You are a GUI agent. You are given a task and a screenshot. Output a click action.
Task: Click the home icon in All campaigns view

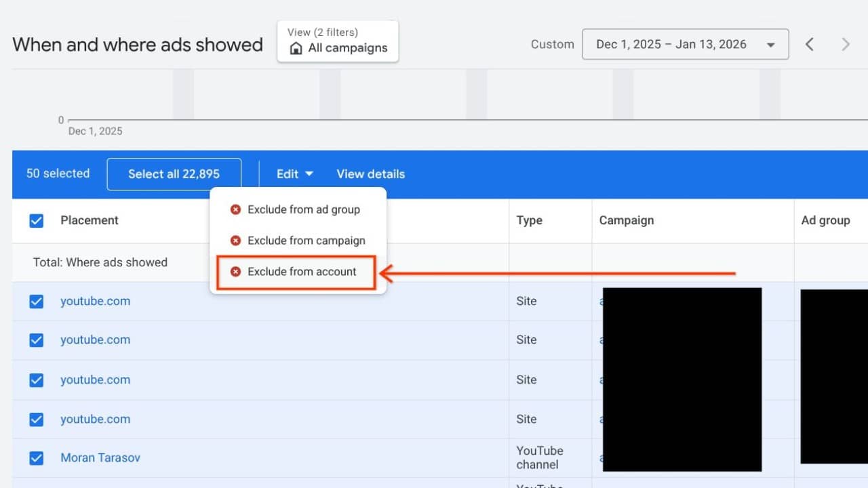coord(296,49)
